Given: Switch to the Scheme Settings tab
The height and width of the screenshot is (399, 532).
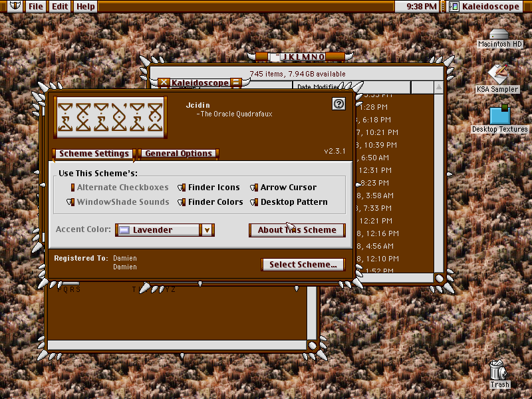Looking at the screenshot, I should pyautogui.click(x=94, y=154).
